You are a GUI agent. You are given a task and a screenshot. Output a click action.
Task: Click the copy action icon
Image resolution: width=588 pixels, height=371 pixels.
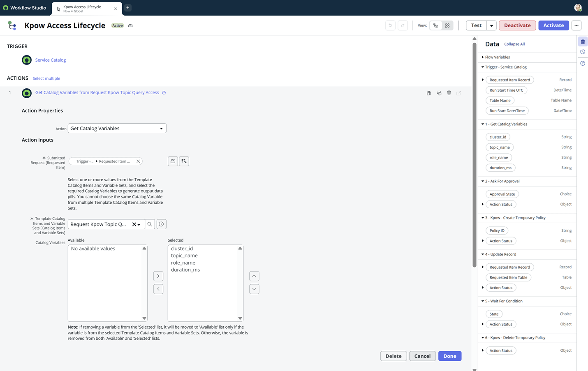tap(429, 93)
